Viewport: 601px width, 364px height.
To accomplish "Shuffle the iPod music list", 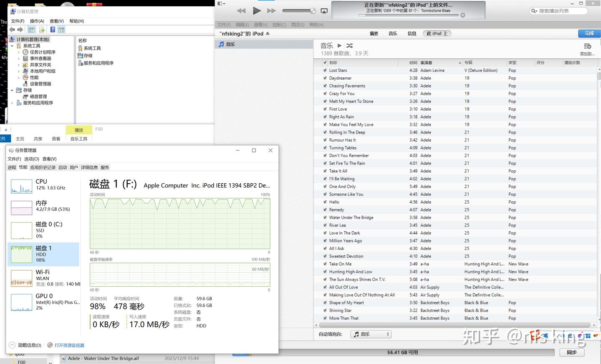I will [x=349, y=45].
